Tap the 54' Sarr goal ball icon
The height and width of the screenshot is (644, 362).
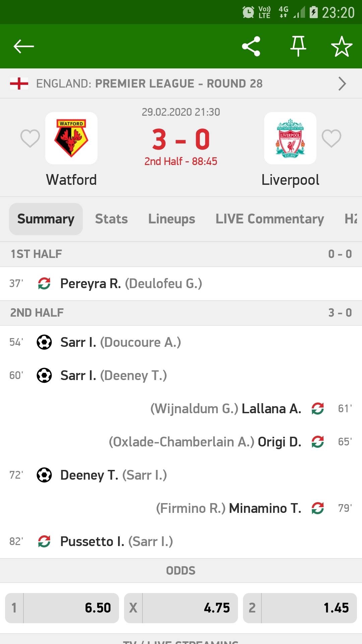click(44, 342)
